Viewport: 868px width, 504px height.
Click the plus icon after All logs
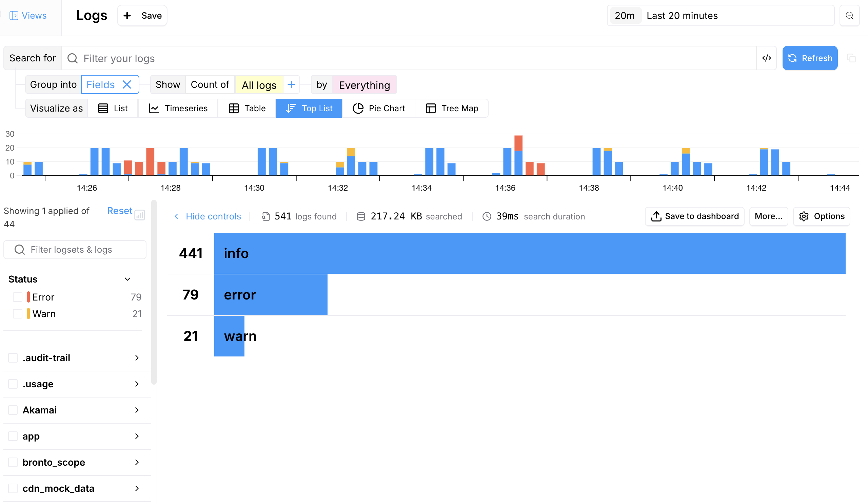pos(291,85)
